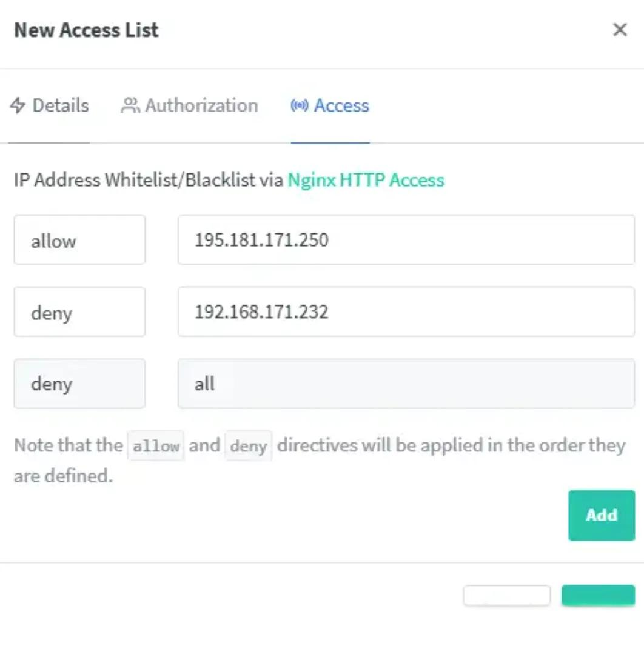Click the 'allow' code tag in the note
644x646 pixels.
pyautogui.click(x=156, y=446)
